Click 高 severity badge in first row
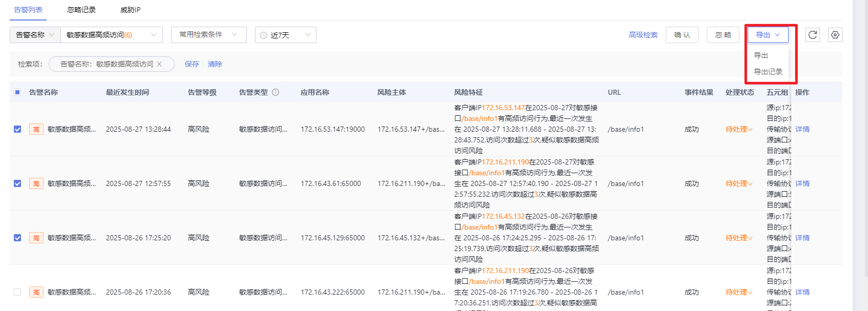This screenshot has height=311, width=868. (x=36, y=129)
